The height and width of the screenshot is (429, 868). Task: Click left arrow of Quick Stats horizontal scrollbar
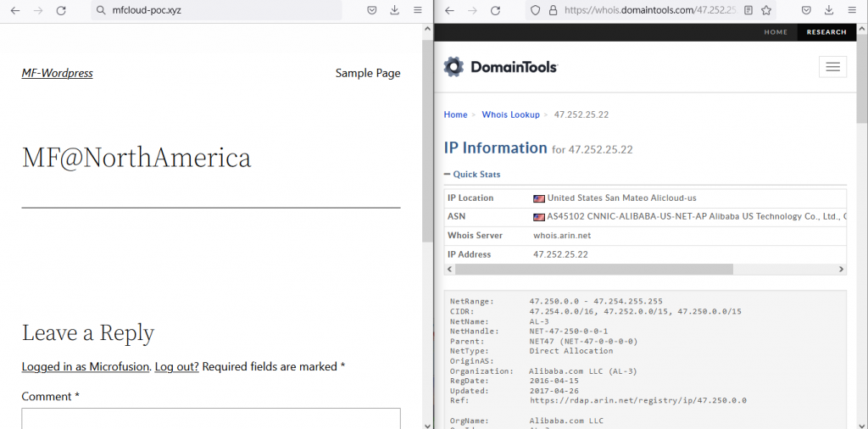coord(449,269)
